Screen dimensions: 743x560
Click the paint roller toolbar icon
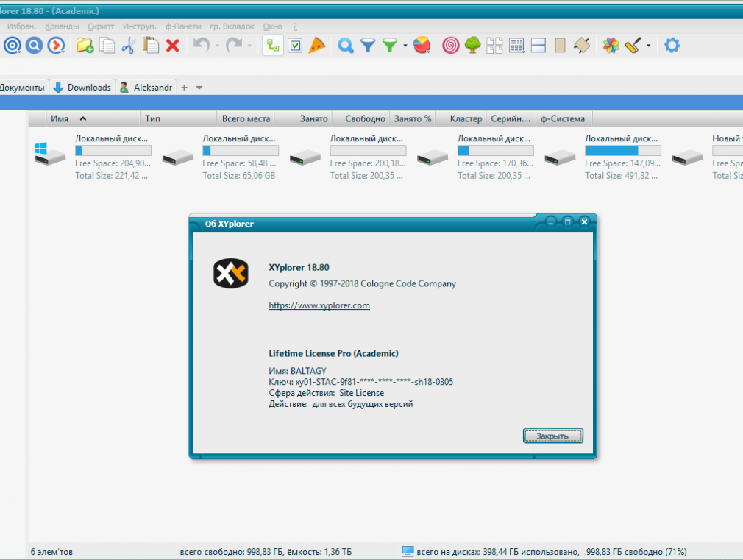(x=633, y=46)
